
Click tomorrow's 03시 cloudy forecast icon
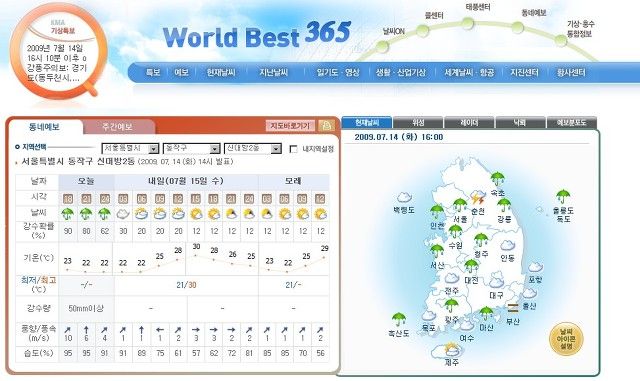(x=123, y=214)
